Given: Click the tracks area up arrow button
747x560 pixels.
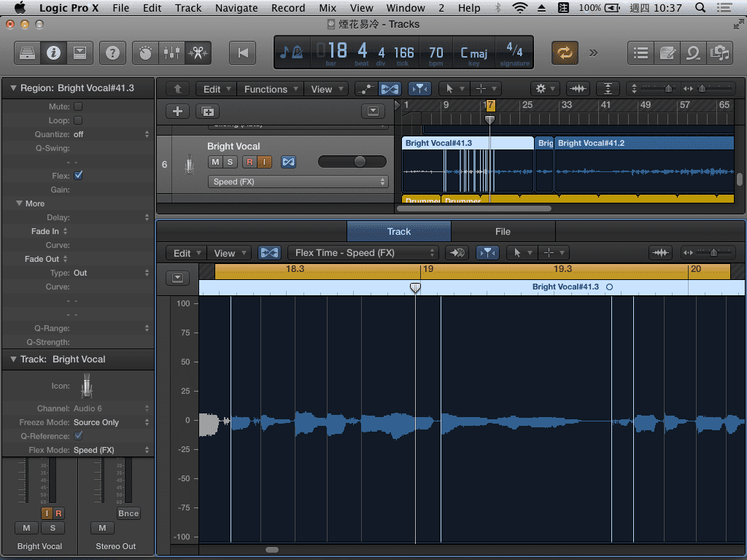Looking at the screenshot, I should [x=178, y=89].
